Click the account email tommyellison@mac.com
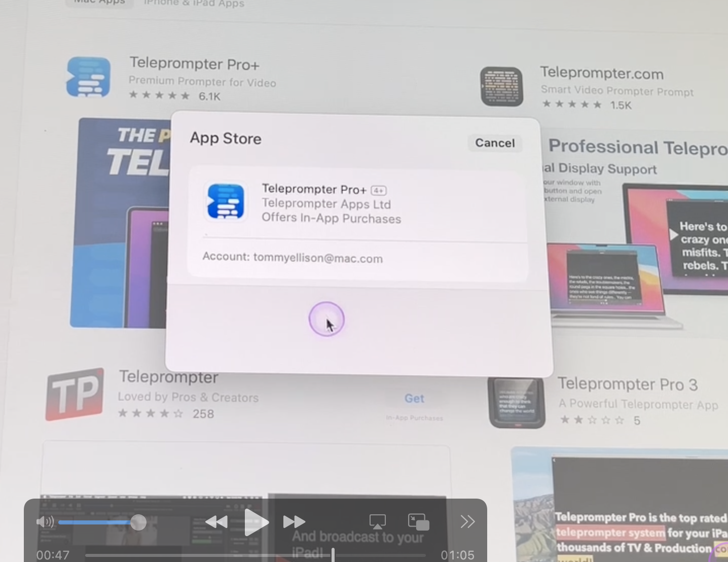 coord(318,258)
